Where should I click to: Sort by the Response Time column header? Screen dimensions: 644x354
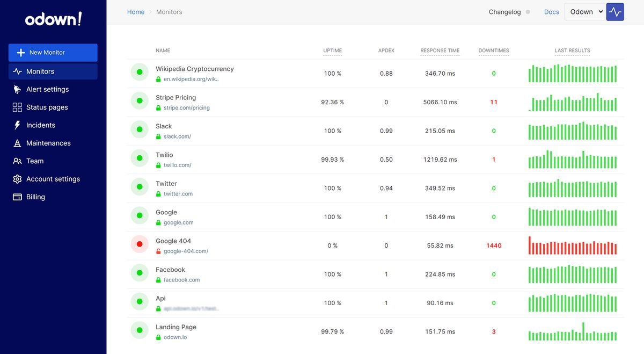tap(440, 50)
